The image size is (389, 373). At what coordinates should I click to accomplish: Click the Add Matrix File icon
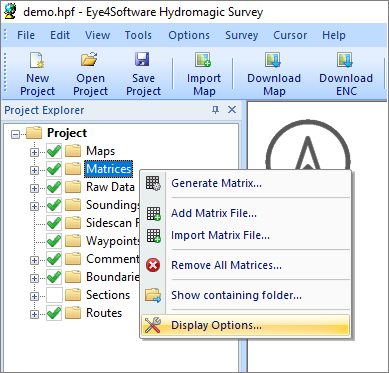(x=153, y=214)
